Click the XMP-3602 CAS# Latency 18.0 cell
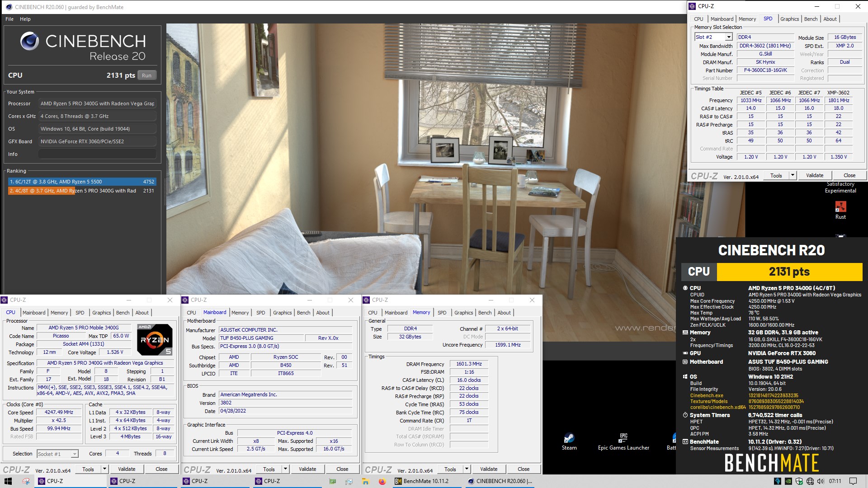Viewport: 868px width, 488px height. pyautogui.click(x=838, y=108)
